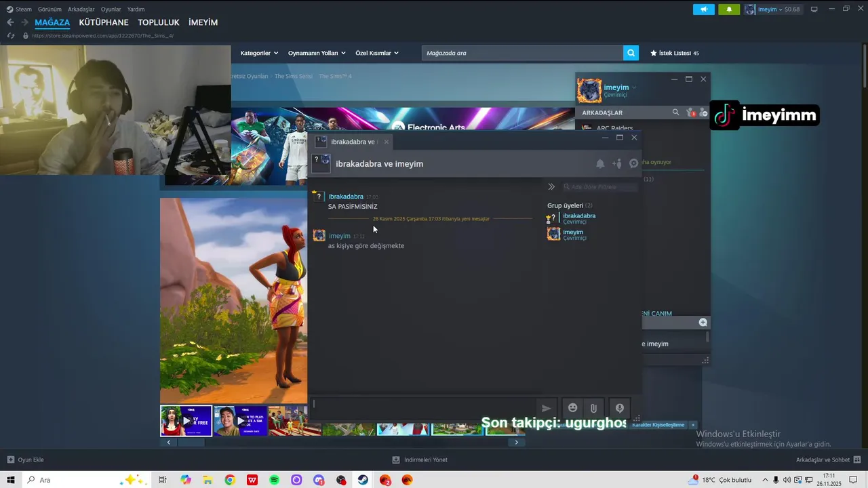This screenshot has width=868, height=488.
Task: Open the MAĞAZA tab
Action: pyautogui.click(x=52, y=22)
